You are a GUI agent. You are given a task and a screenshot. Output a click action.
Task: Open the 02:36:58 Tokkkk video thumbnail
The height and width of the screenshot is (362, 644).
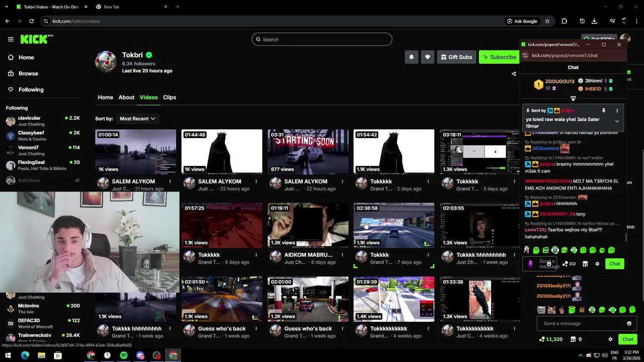point(394,225)
